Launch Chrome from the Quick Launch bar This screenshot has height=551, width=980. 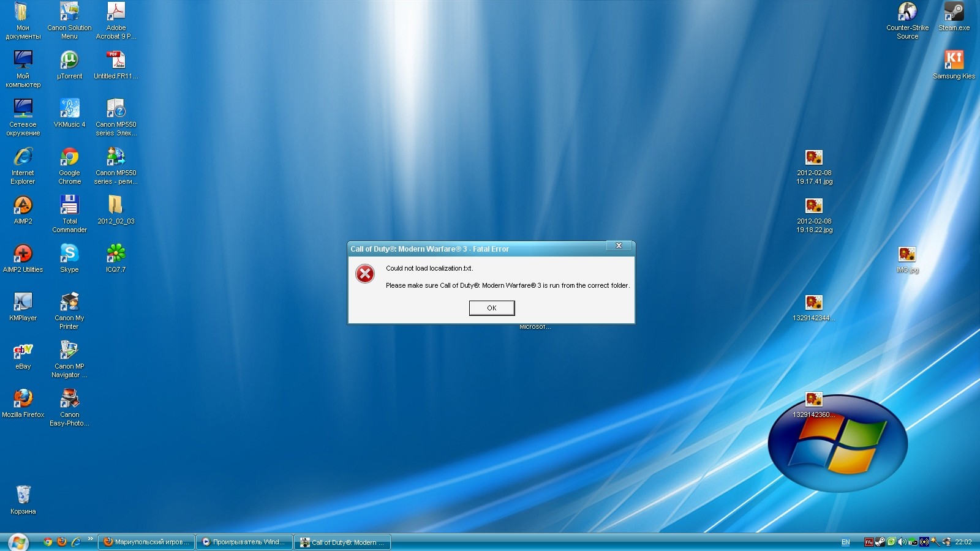48,542
